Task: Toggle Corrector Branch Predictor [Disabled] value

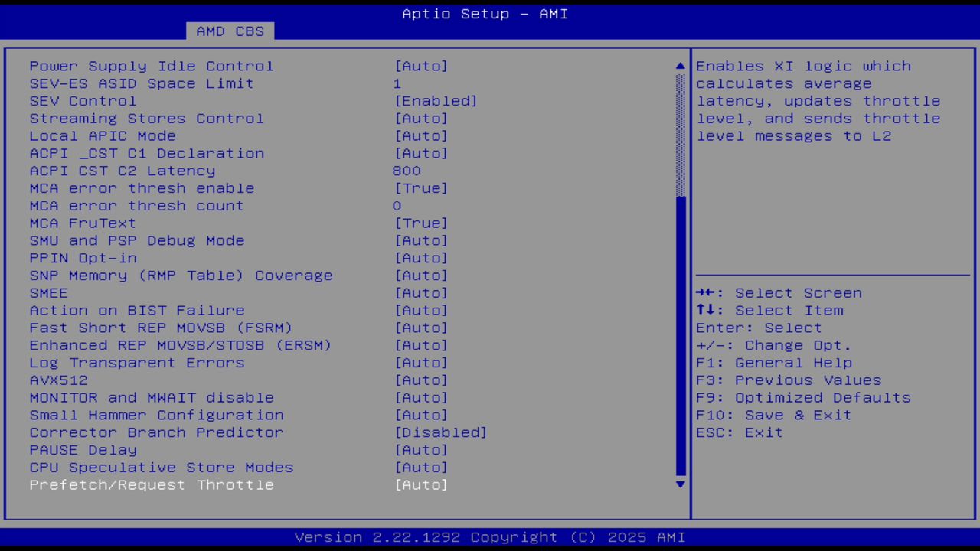Action: 440,433
